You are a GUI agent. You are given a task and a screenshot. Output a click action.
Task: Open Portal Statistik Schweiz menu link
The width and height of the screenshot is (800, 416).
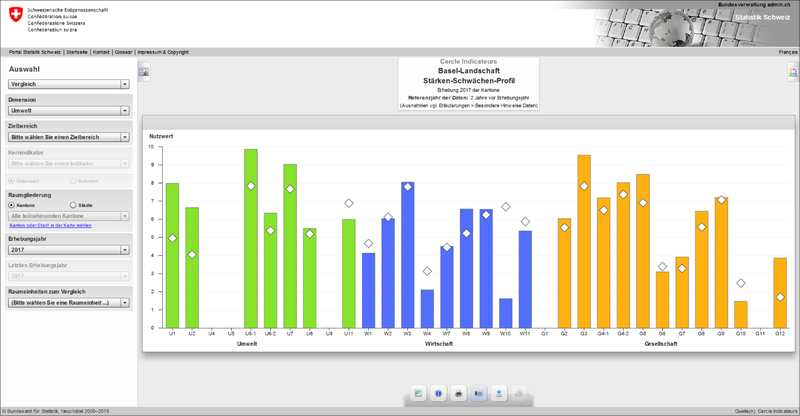pyautogui.click(x=35, y=52)
